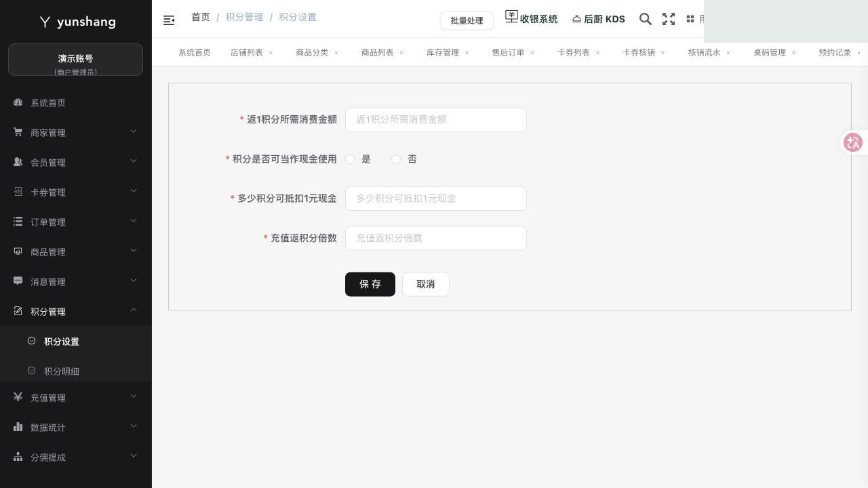Expand the 会员管理 menu chevron
868x488 pixels.
pos(134,161)
